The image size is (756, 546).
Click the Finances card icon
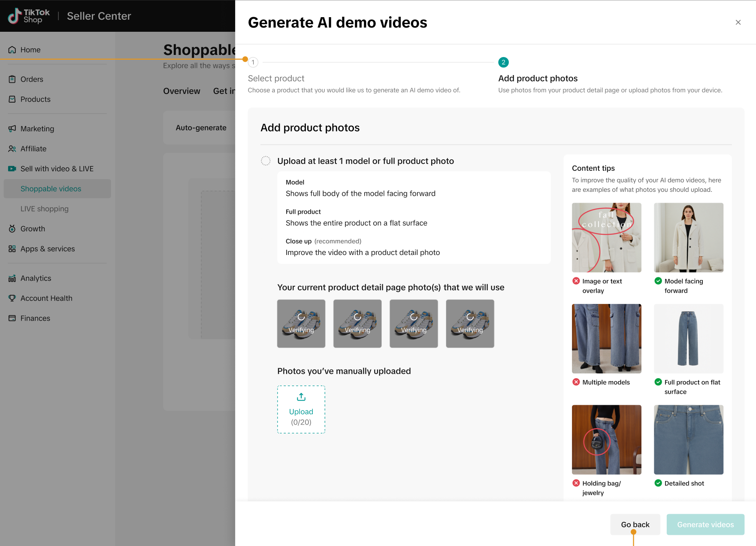12,318
